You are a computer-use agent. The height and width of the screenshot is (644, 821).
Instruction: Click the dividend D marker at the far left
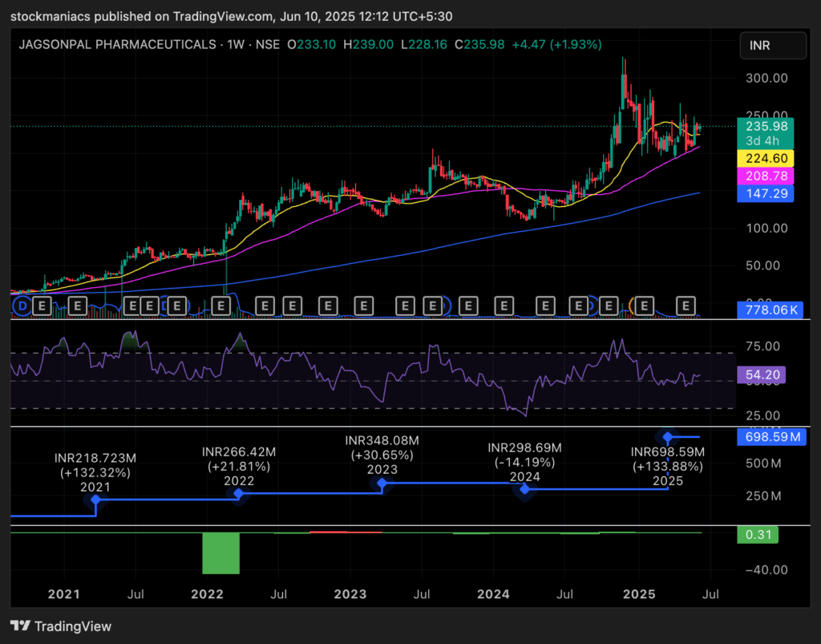(x=22, y=306)
